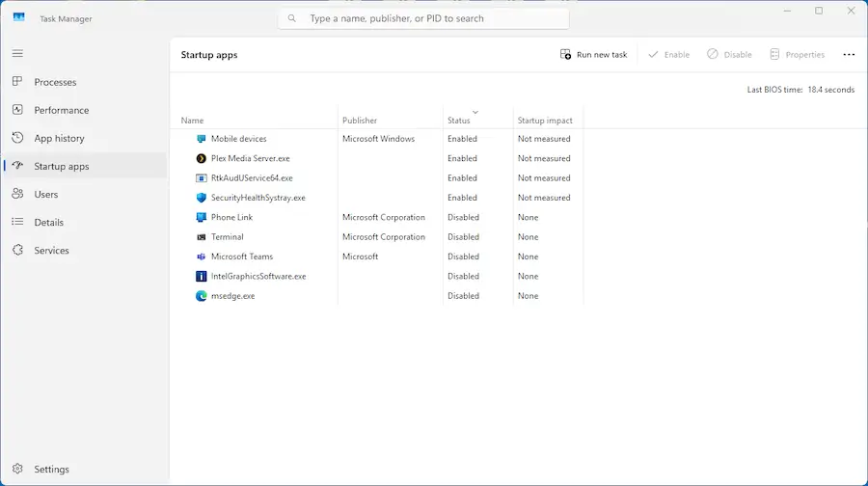Click the search magnifier icon
868x486 pixels.
pos(291,18)
